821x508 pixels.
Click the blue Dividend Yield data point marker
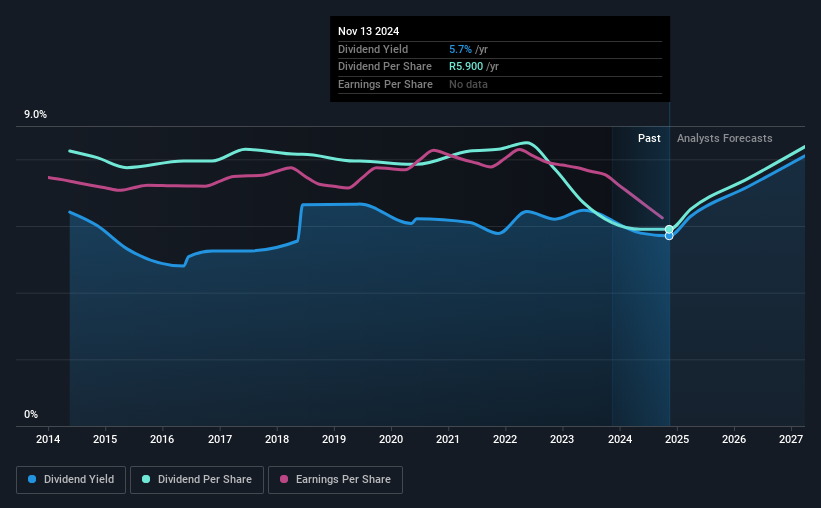pos(669,236)
